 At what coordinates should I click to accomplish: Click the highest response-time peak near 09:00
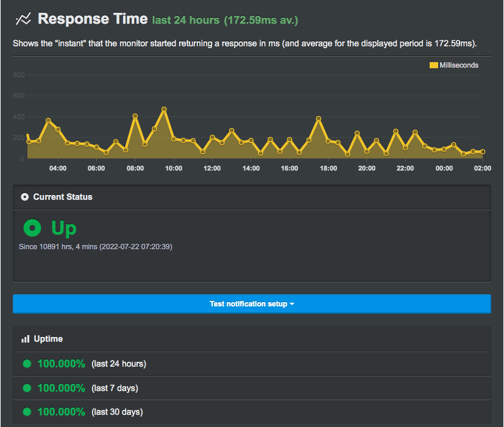(165, 109)
